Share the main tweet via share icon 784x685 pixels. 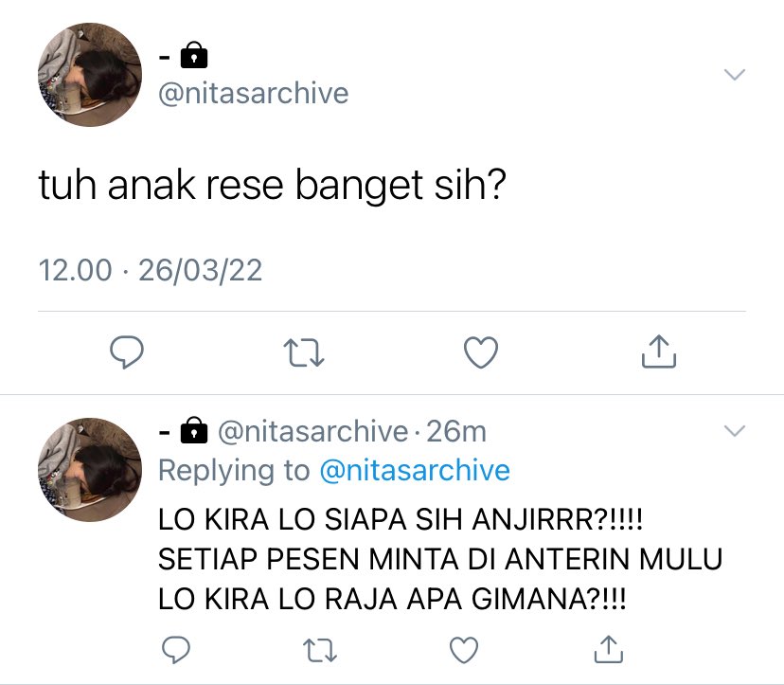(659, 352)
